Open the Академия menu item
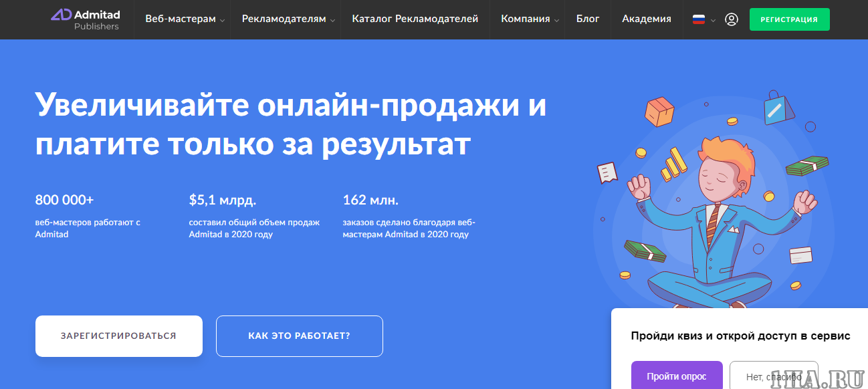 [646, 19]
